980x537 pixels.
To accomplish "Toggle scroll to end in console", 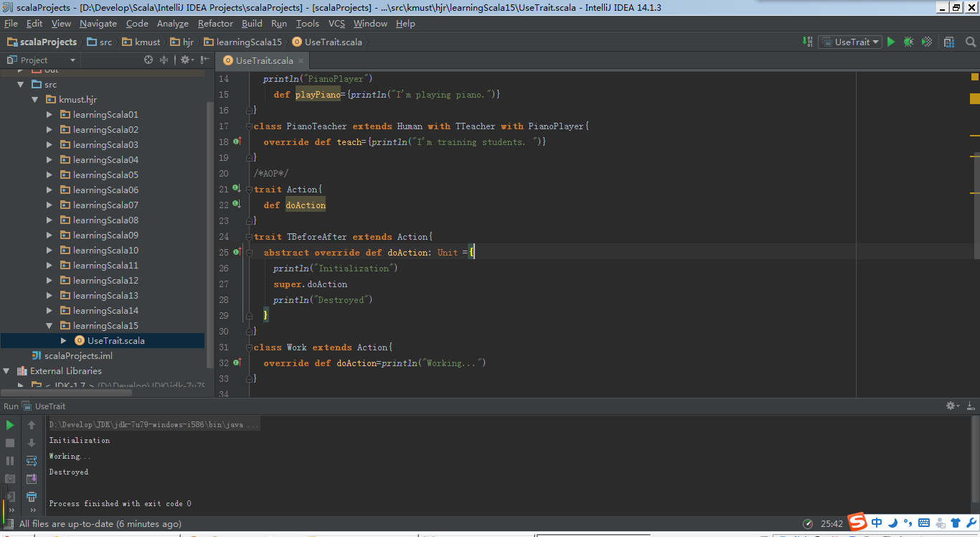I will point(32,479).
